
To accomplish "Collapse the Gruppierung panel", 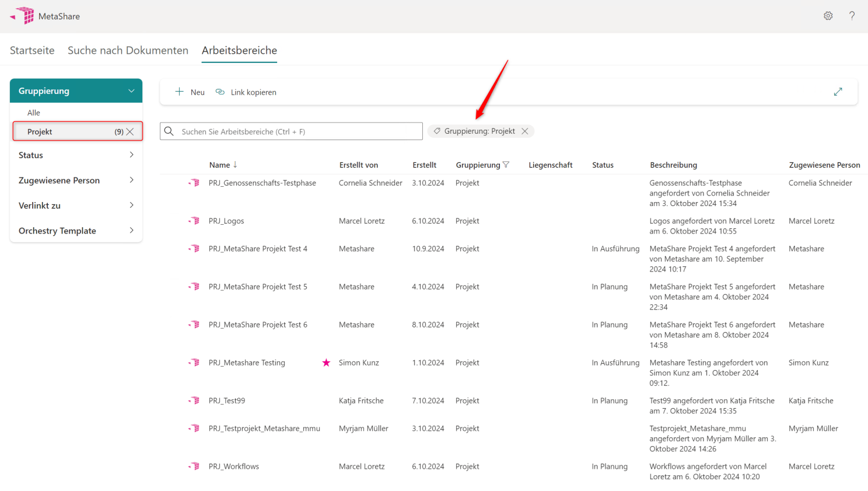I will [131, 91].
